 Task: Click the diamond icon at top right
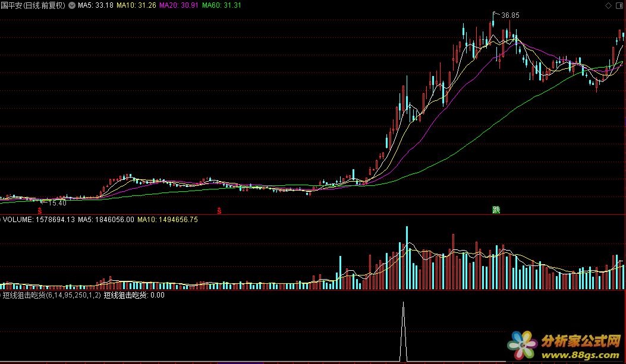click(608, 5)
